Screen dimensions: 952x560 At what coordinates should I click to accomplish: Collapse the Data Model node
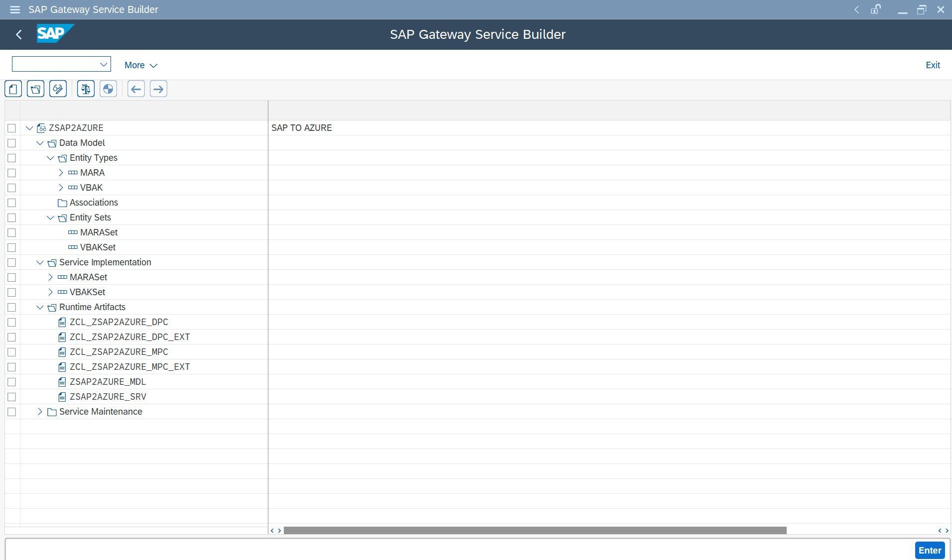pos(40,143)
